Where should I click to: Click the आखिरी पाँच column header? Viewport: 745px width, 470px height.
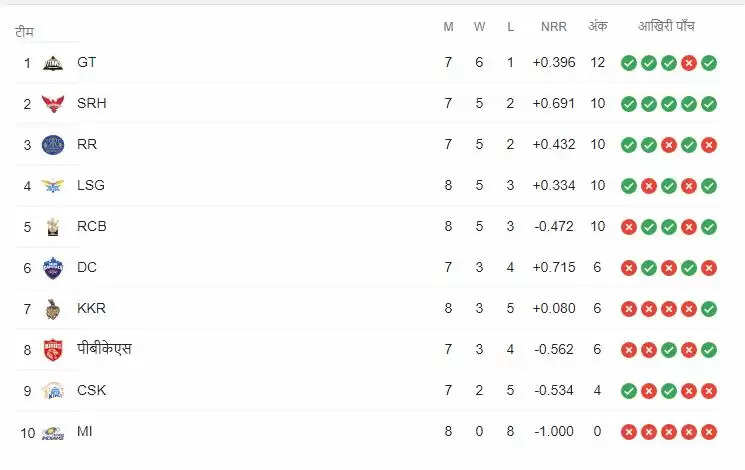pos(666,26)
